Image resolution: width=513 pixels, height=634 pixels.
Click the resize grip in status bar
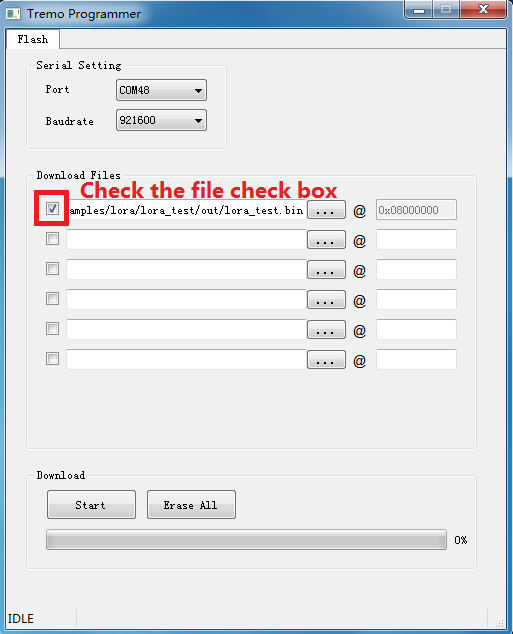pyautogui.click(x=499, y=623)
